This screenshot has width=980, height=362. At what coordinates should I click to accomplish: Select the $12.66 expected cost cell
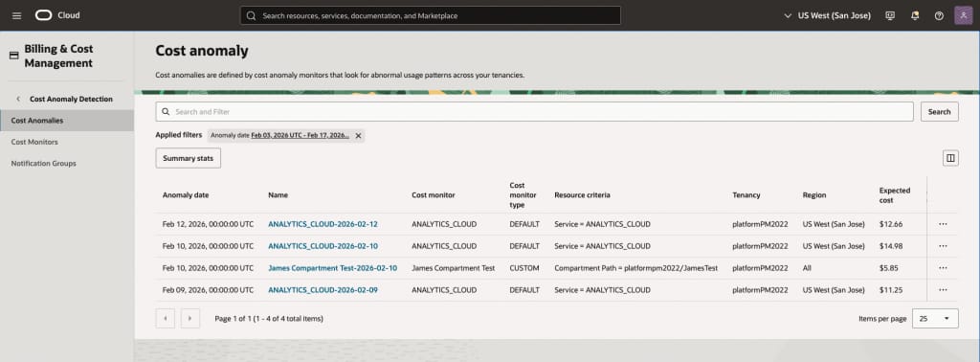pyautogui.click(x=891, y=224)
